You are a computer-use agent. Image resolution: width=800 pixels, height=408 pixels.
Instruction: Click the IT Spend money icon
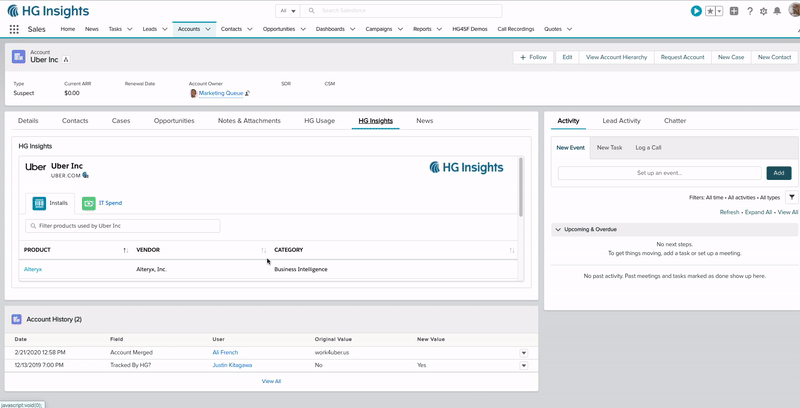coord(89,203)
